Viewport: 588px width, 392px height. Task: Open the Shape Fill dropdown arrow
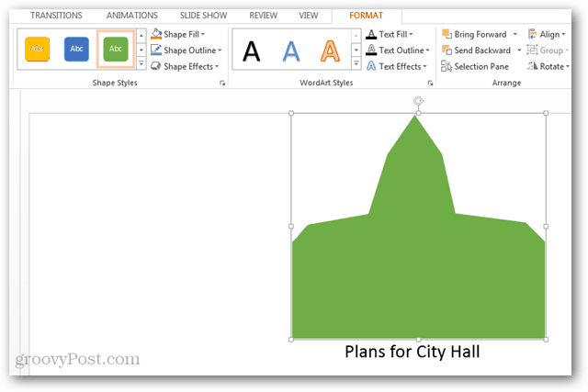(203, 35)
